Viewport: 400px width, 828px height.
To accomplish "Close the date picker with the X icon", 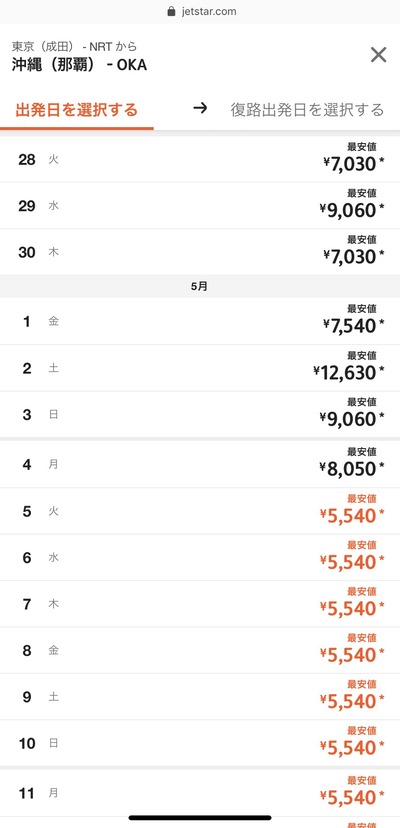I will tap(378, 55).
